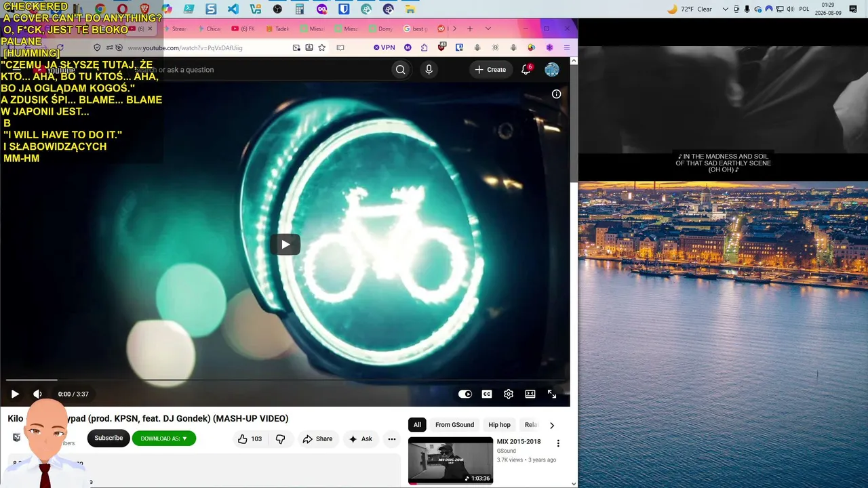Open Brave browser from the taskbar
Viewport: 868px width, 488px height.
pyautogui.click(x=144, y=9)
